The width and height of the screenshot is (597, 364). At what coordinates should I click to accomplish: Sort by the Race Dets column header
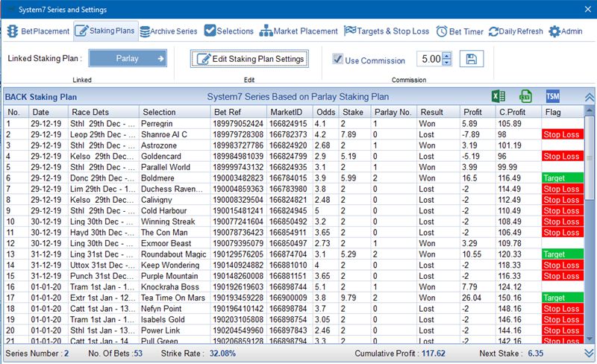pos(104,112)
